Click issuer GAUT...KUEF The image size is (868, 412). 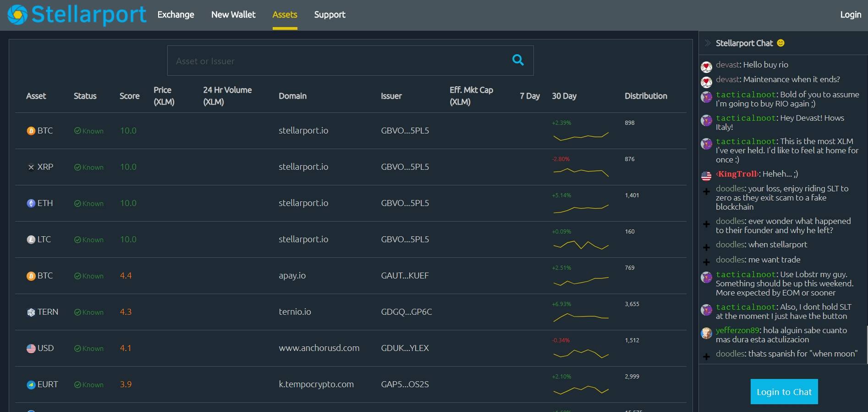[x=405, y=276]
